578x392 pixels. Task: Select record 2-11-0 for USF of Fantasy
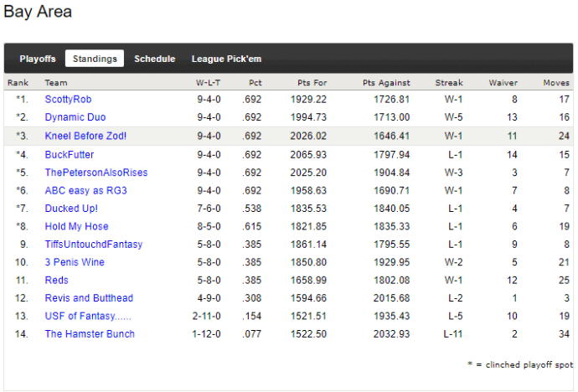pos(206,316)
